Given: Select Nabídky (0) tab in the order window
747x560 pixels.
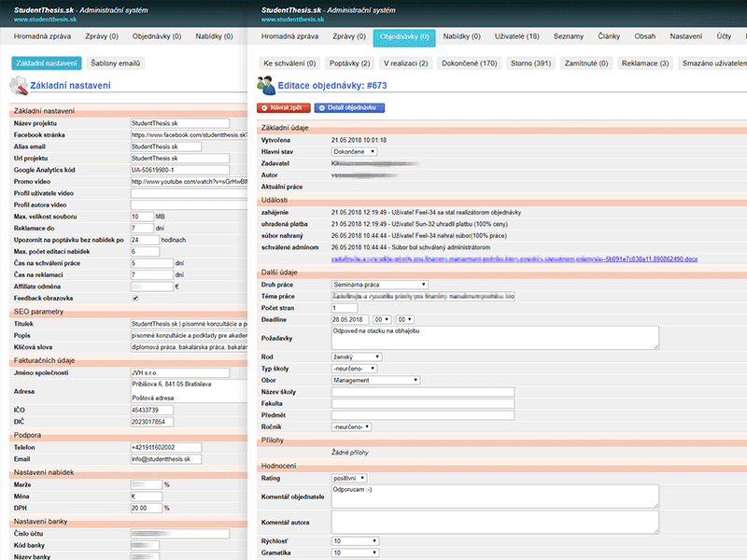Looking at the screenshot, I should (461, 36).
